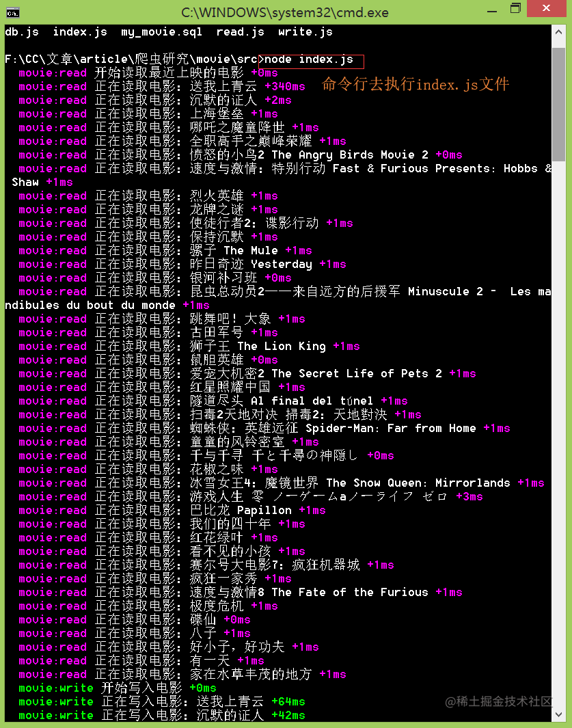
Task: Click the text The Angry Birds Movie 2
Action: tap(350, 155)
